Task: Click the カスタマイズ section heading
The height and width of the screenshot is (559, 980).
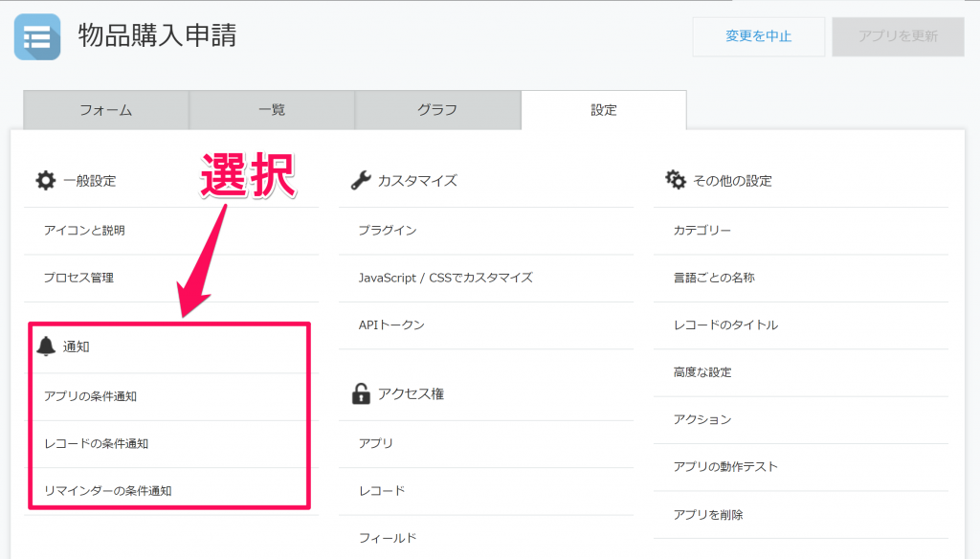Action: tap(417, 181)
